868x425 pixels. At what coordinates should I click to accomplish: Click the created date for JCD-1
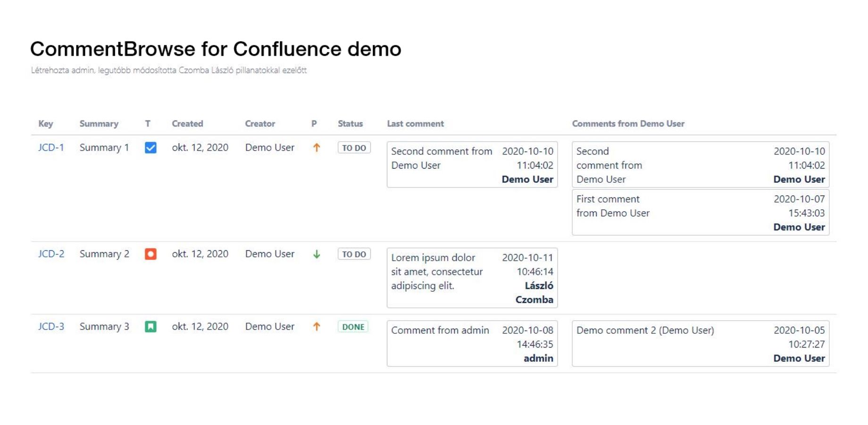pos(200,147)
